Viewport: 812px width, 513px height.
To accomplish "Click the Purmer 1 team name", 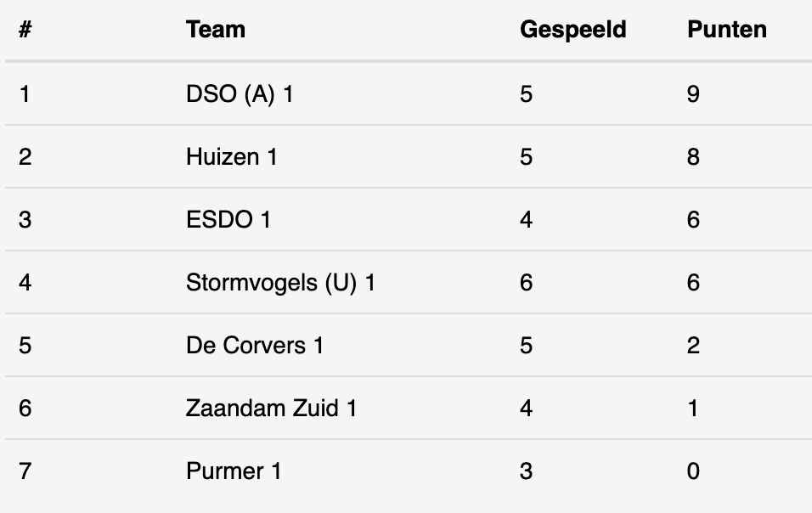I will tap(233, 471).
